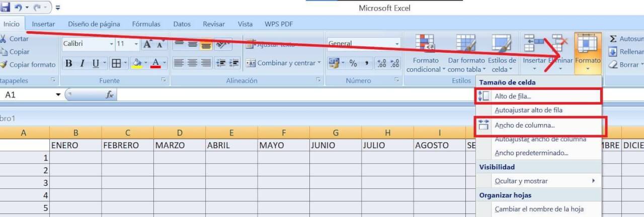Center text horizontally
Image resolution: width=644 pixels, height=217 pixels.
coord(192,63)
